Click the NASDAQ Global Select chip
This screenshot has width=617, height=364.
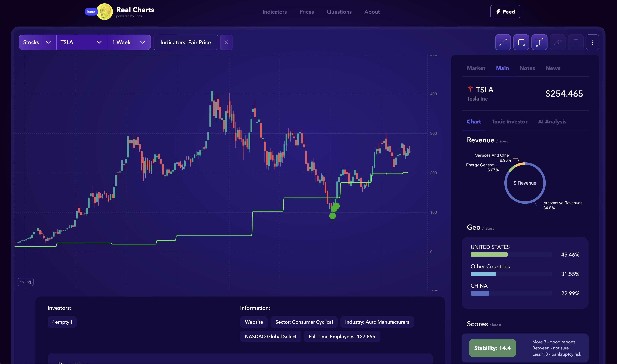click(270, 337)
